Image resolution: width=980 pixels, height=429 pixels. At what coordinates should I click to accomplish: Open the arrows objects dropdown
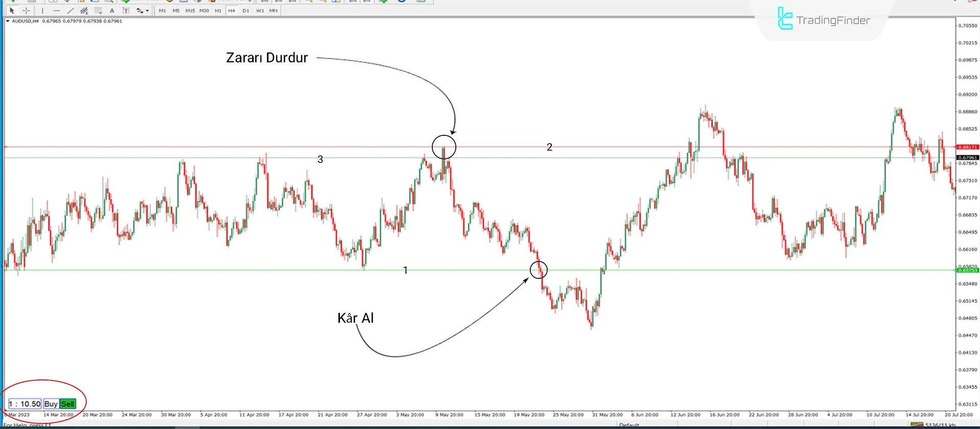[142, 11]
